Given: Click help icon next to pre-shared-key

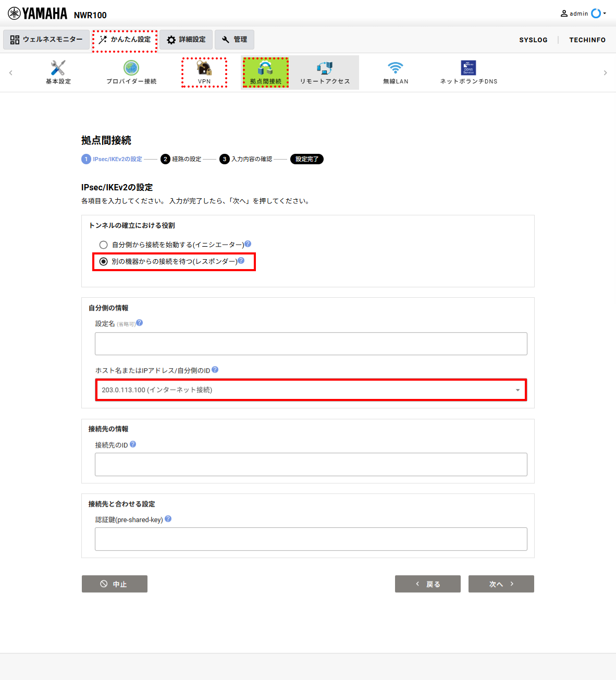Looking at the screenshot, I should pos(168,519).
